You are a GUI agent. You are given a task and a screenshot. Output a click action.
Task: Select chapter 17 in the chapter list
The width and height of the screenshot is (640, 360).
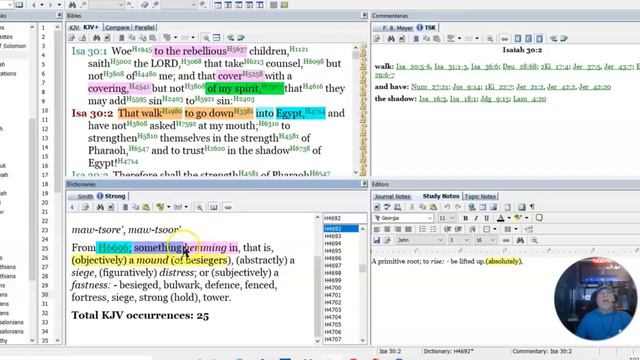[44, 175]
